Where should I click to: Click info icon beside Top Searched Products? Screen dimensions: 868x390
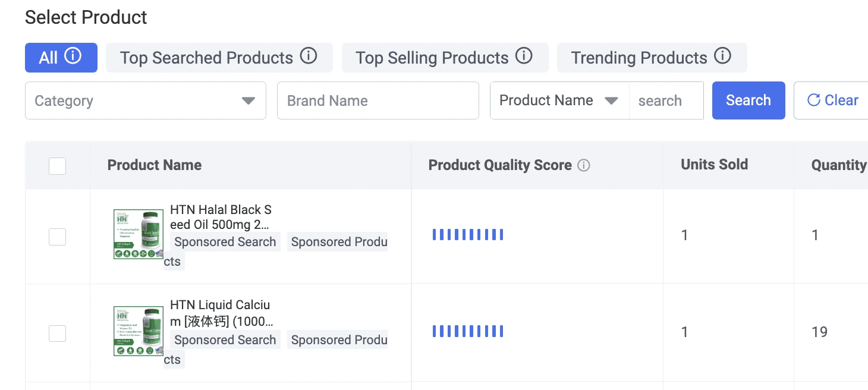308,56
